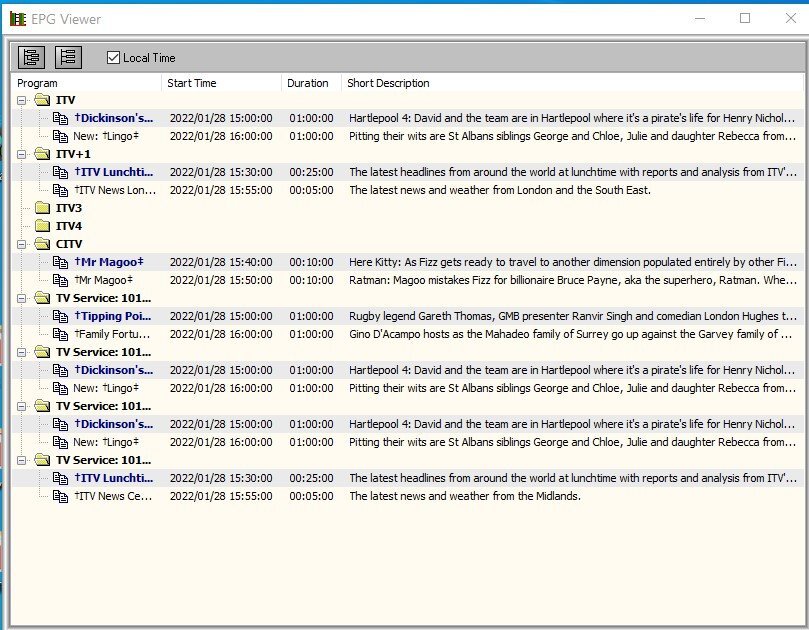Click the 15:40:00 start time of Mr Magoo
The image size is (809, 630).
pyautogui.click(x=221, y=262)
